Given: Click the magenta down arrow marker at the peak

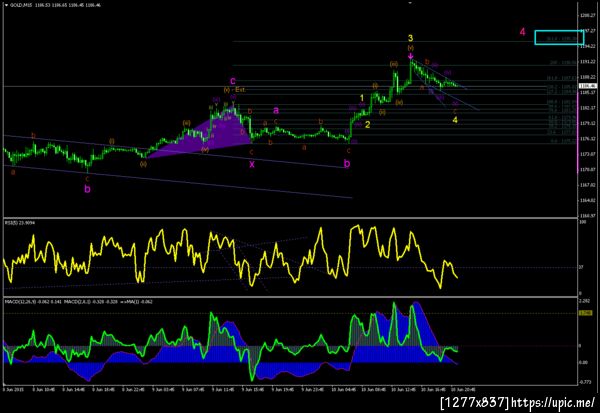Looking at the screenshot, I should pyautogui.click(x=411, y=56).
